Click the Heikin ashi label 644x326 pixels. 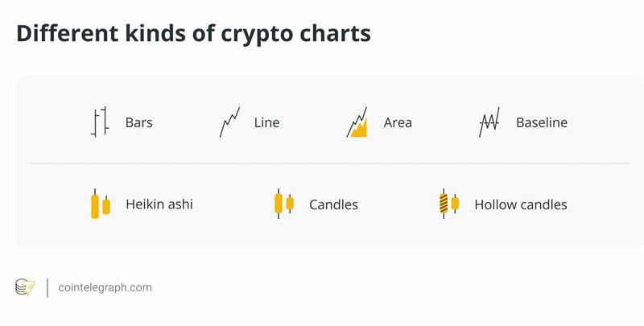point(159,204)
